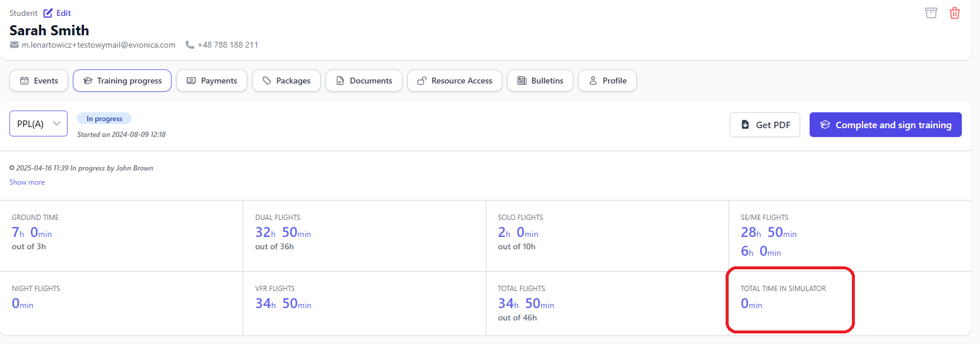The height and width of the screenshot is (344, 980).
Task: Click the edit pencil icon beside Student
Action: pos(48,13)
